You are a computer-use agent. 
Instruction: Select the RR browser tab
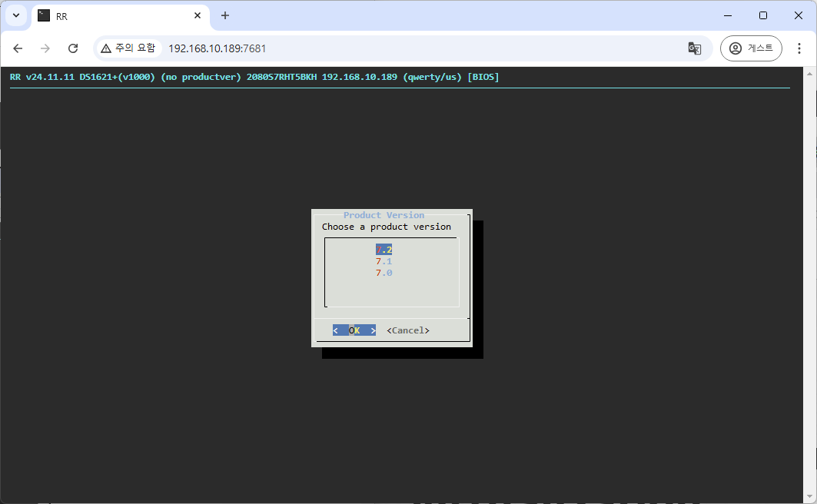click(121, 17)
